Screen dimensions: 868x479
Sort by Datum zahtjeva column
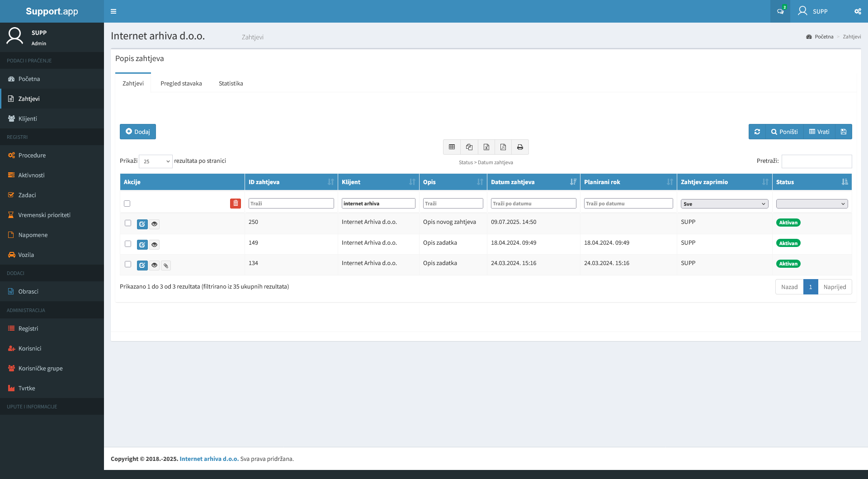[533, 182]
